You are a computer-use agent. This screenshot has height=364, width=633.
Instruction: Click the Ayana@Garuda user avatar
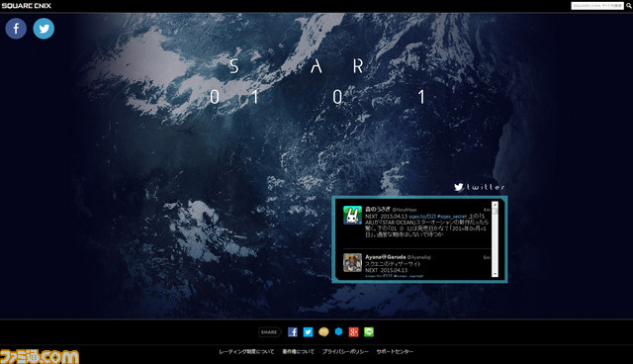tap(352, 263)
